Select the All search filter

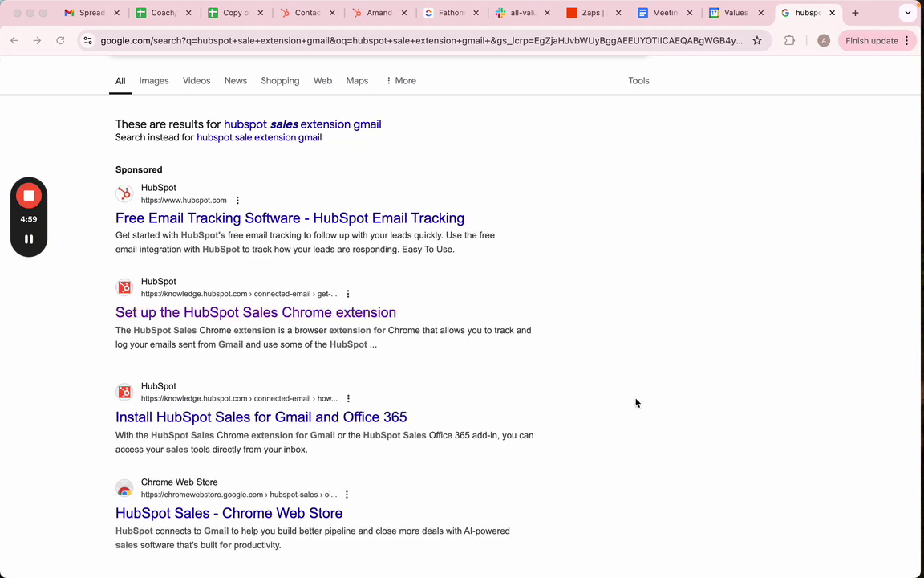[x=120, y=81]
